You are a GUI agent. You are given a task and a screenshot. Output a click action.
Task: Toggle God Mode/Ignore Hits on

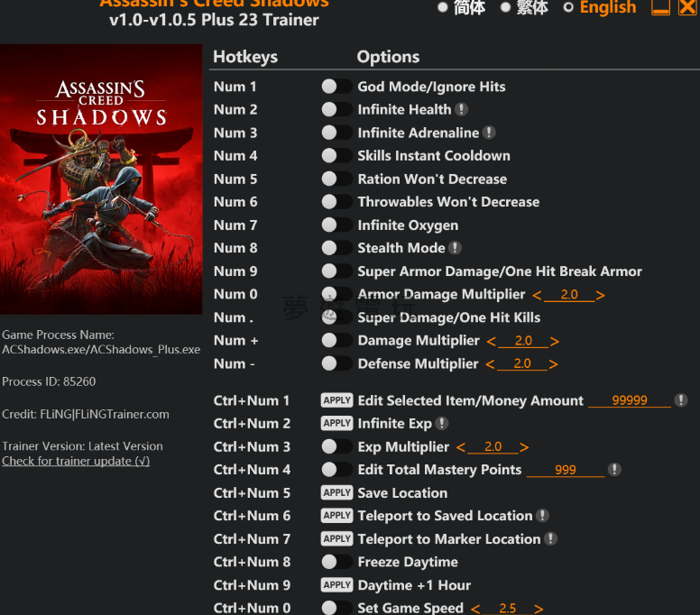(336, 87)
